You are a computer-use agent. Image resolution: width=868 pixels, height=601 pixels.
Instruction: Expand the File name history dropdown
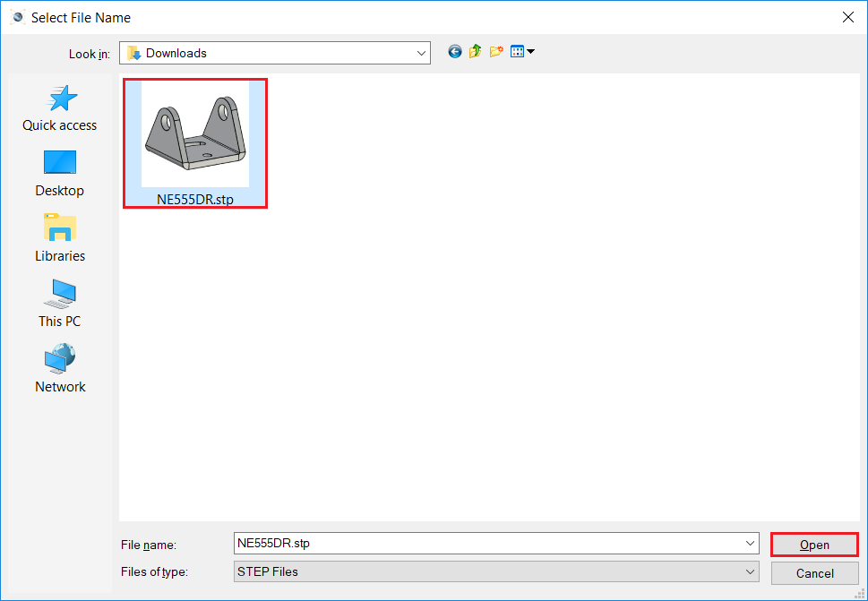pyautogui.click(x=750, y=544)
